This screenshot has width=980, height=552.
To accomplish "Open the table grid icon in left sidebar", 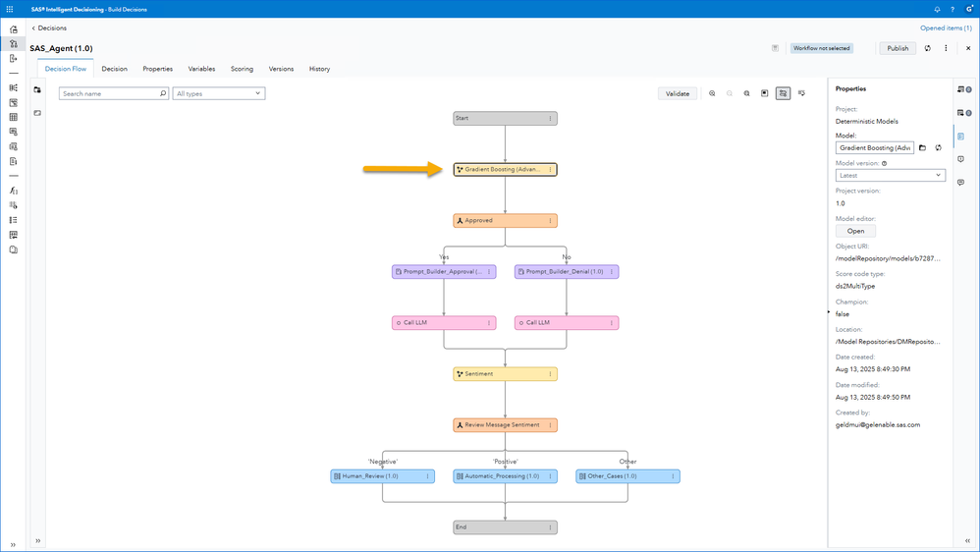I will [13, 117].
